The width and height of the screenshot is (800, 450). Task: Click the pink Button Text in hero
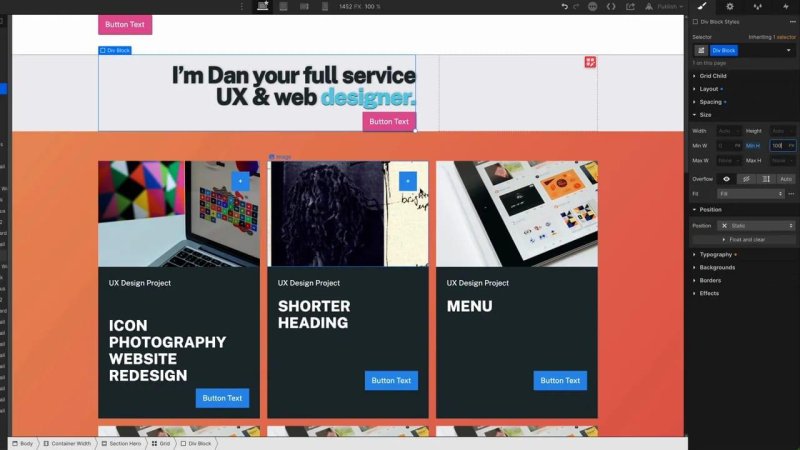pos(389,121)
